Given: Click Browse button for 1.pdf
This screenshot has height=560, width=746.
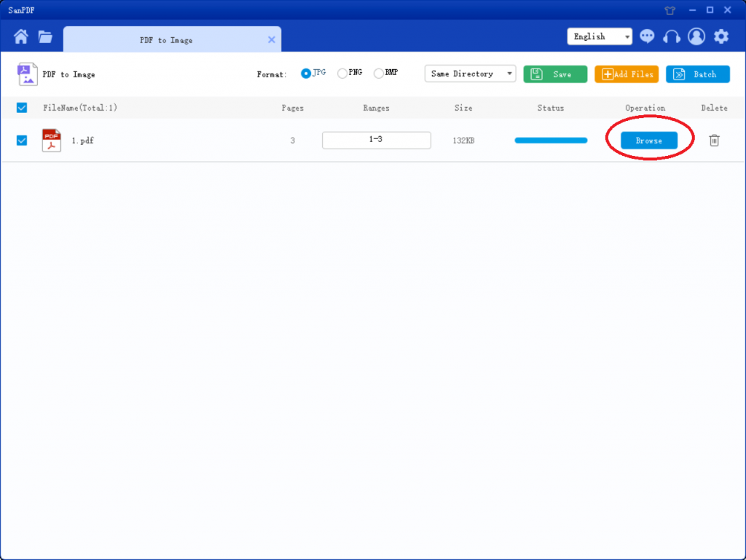Looking at the screenshot, I should (x=649, y=141).
